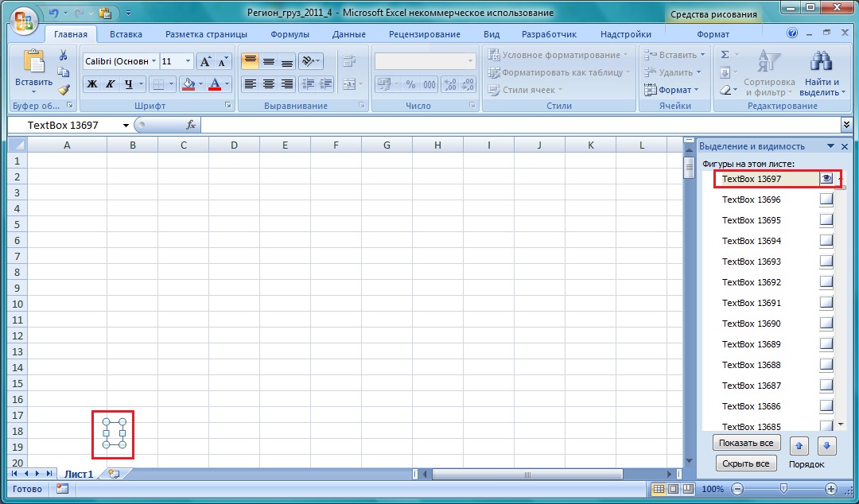Image resolution: width=859 pixels, height=504 pixels.
Task: Click the Вставить paste icon
Action: 33,60
